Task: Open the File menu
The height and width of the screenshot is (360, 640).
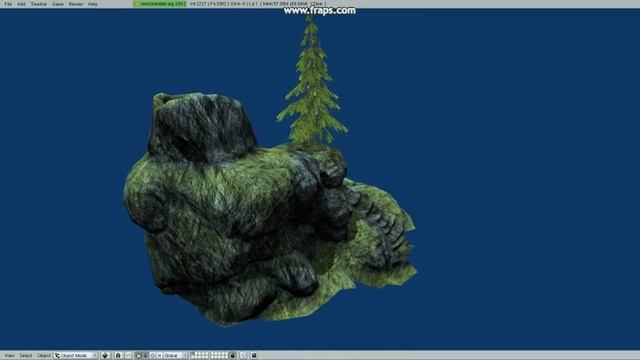Action: (8, 4)
